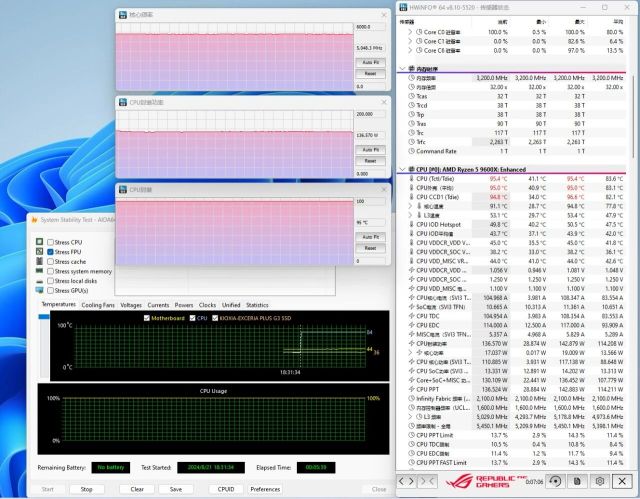Enable the Stress CPU checkbox

pos(50,242)
